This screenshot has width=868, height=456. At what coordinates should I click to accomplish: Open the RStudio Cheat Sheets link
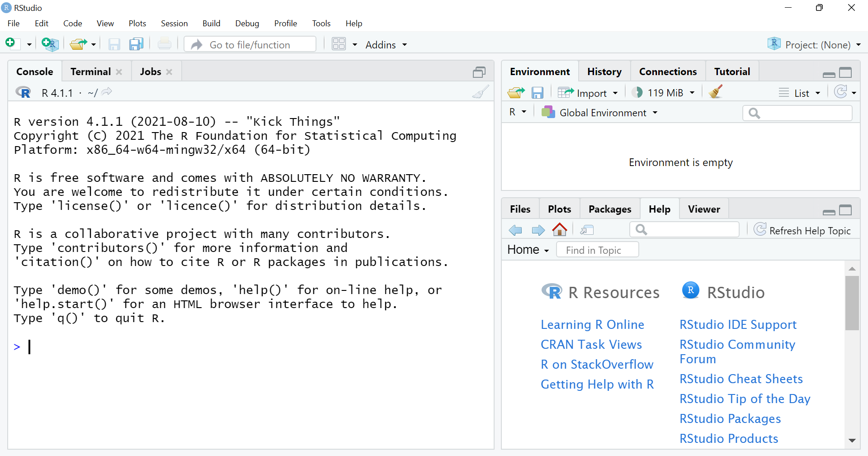click(x=741, y=379)
